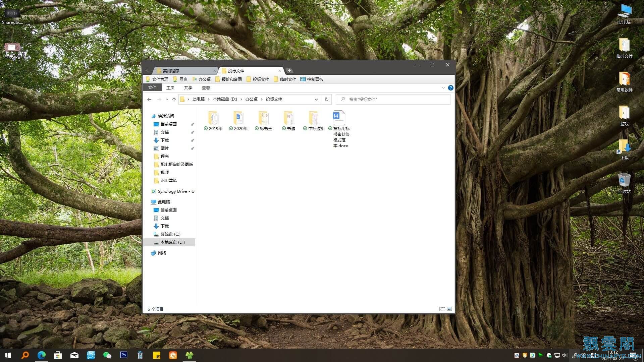644x362 pixels.
Task: Open 报价和合同 bookmark
Action: click(x=228, y=79)
